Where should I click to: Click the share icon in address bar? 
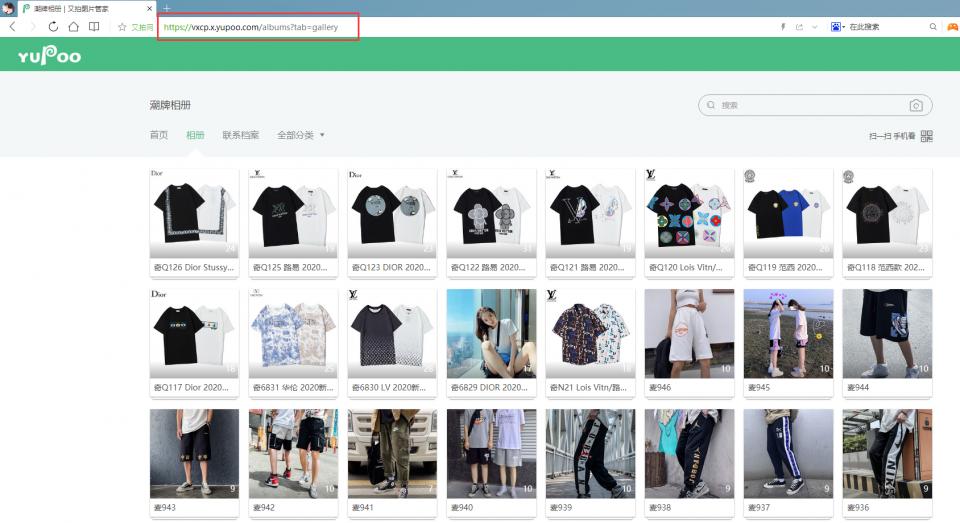[799, 27]
